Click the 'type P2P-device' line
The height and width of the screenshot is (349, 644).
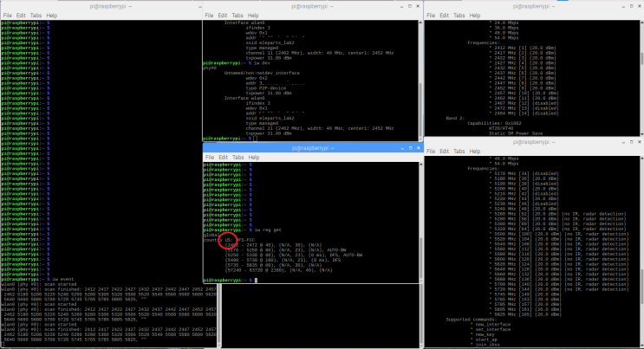coord(266,87)
